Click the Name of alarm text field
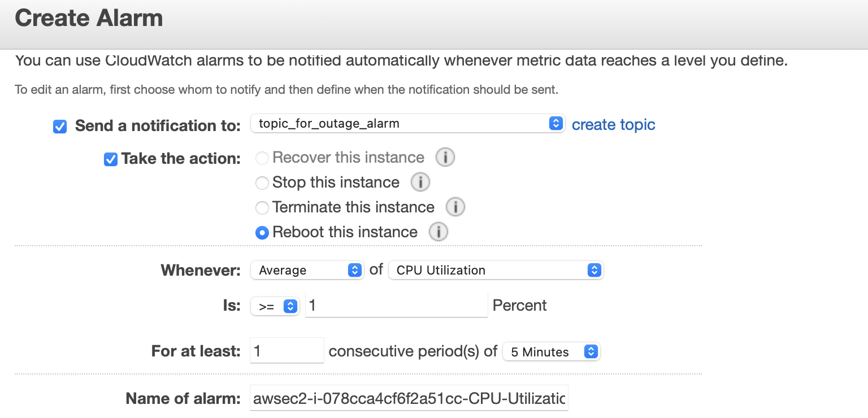868x418 pixels. (409, 399)
